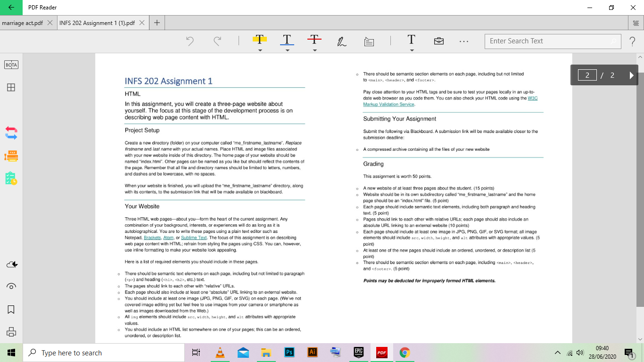The image size is (644, 362).
Task: Click the INFS 202 Assignment 1 heading
Action: [x=168, y=81]
